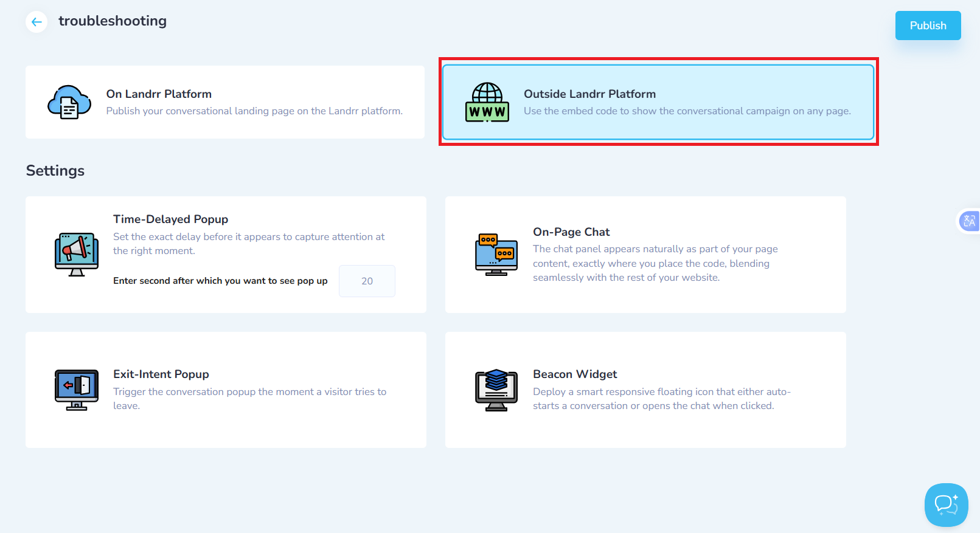The width and height of the screenshot is (980, 533).
Task: Select the 'On Landrr Platform' heading
Action: coord(159,94)
